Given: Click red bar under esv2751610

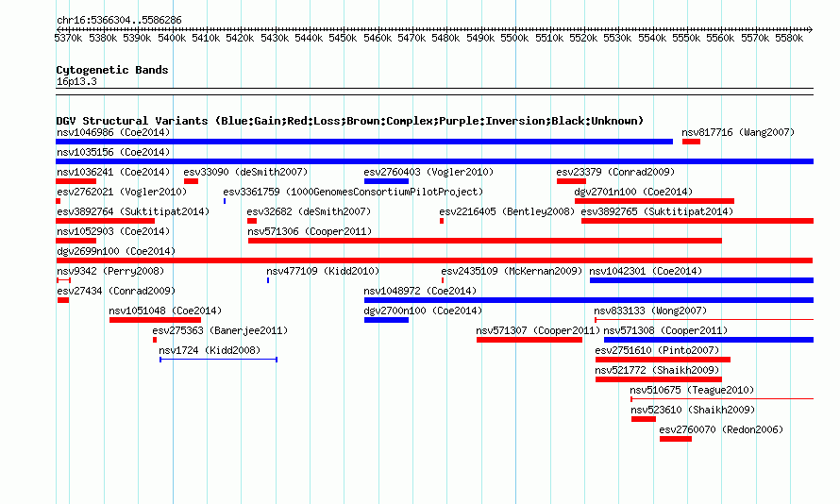Looking at the screenshot, I should [x=663, y=360].
